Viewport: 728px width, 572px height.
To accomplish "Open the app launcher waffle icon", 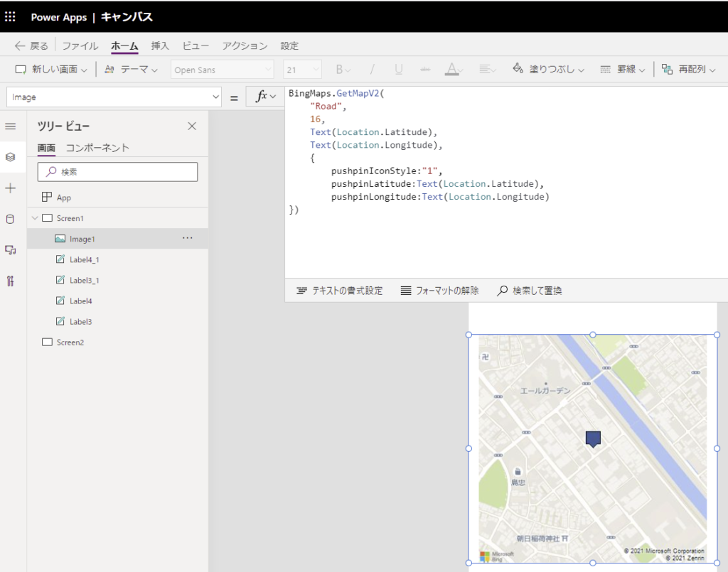I will click(x=10, y=17).
